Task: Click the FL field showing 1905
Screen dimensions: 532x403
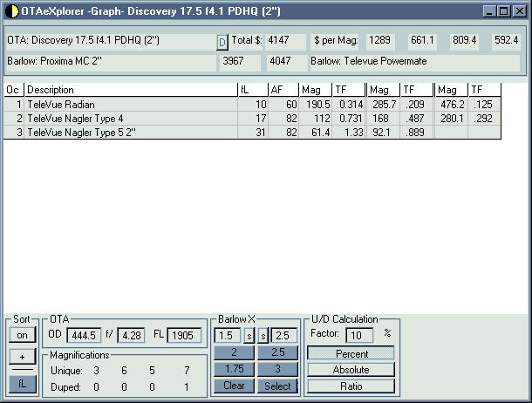Action: 184,336
